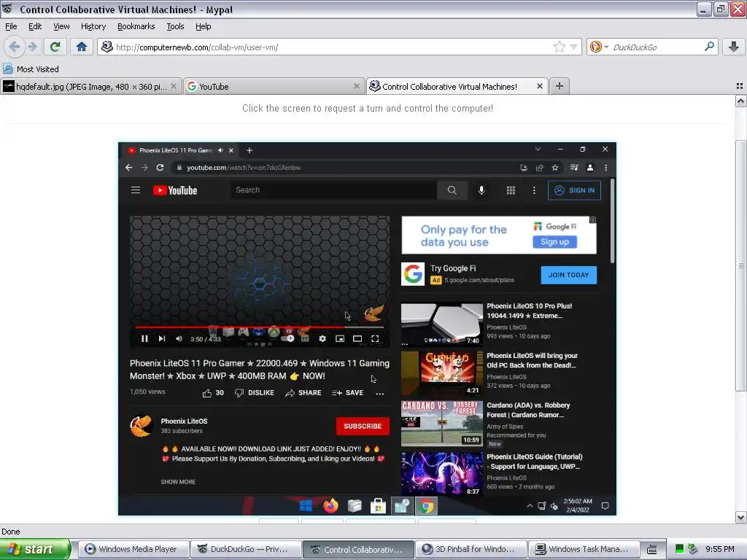Click Firefox icon in VM taskbar
Screen dimensions: 747x560
(330, 506)
